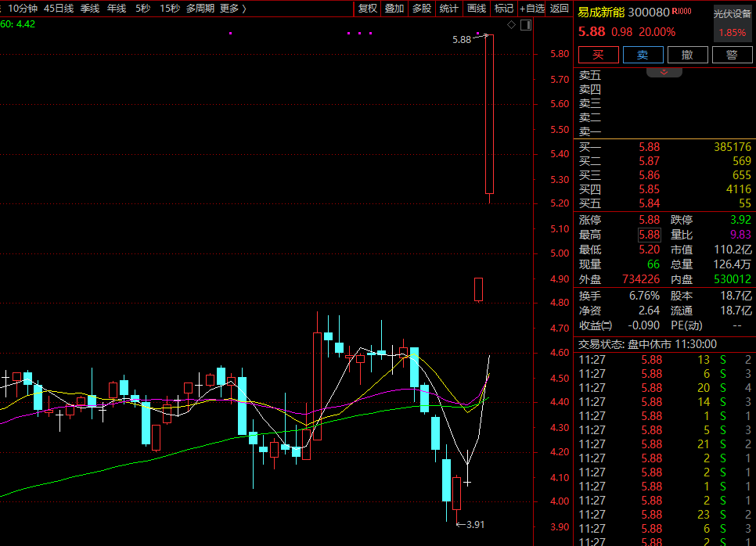Screen dimensions: 756x546
Task: Select the 买二 bid price 5.87
Action: point(649,161)
